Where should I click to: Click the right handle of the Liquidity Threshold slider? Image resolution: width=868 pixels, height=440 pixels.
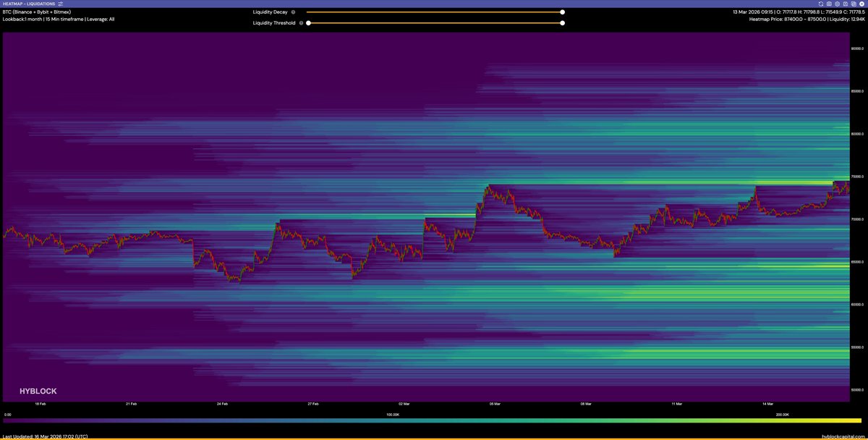562,22
